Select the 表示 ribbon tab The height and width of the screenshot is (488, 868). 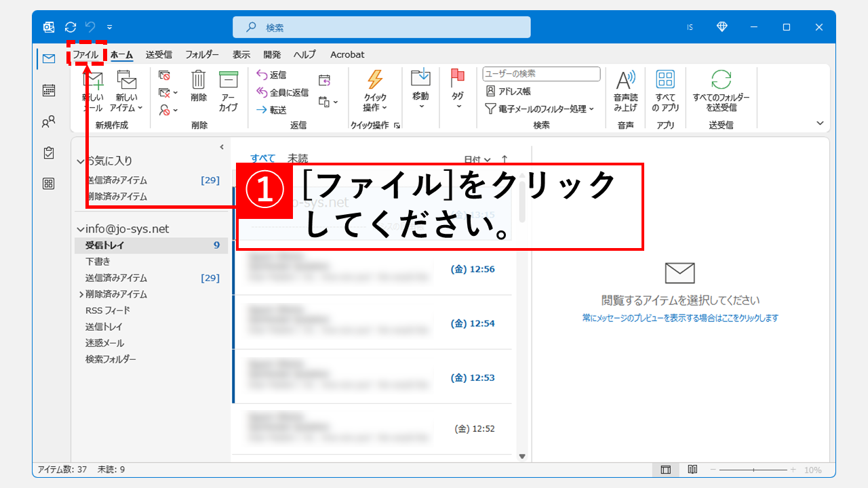coord(241,54)
